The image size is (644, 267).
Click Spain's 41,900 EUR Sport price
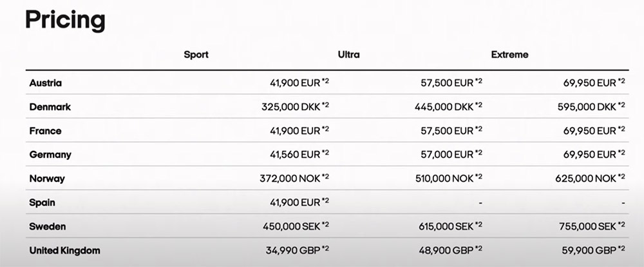click(295, 203)
